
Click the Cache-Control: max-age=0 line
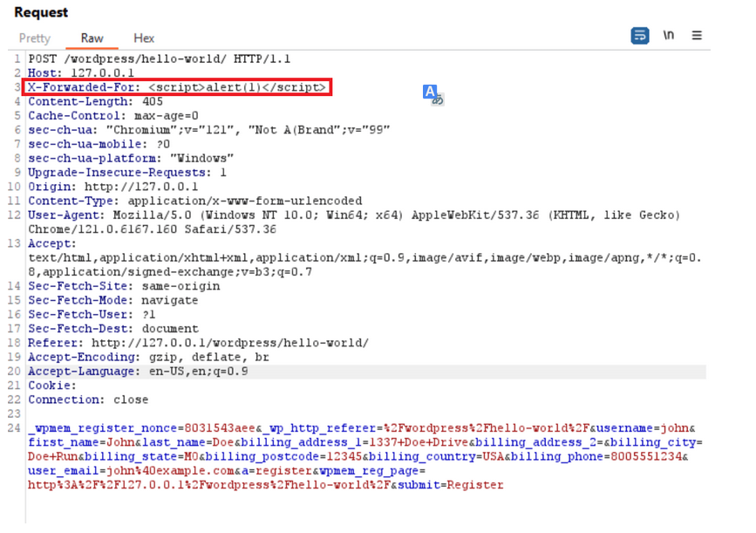pos(113,116)
